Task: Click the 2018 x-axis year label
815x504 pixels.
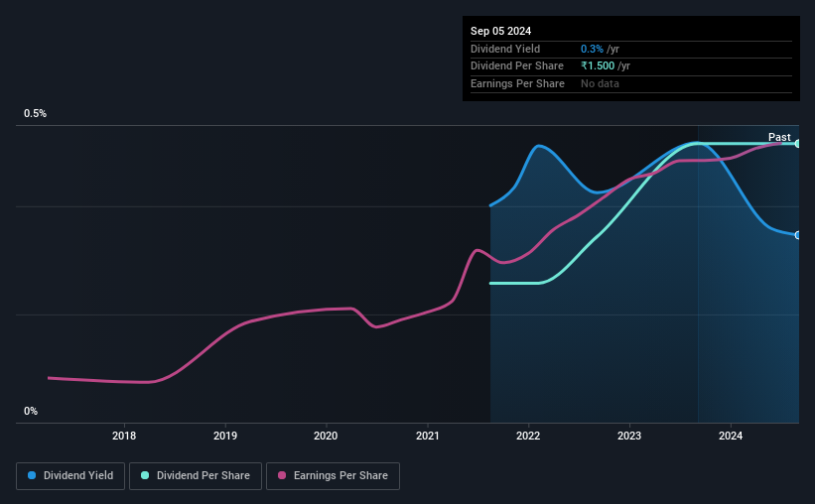Action: click(x=124, y=436)
